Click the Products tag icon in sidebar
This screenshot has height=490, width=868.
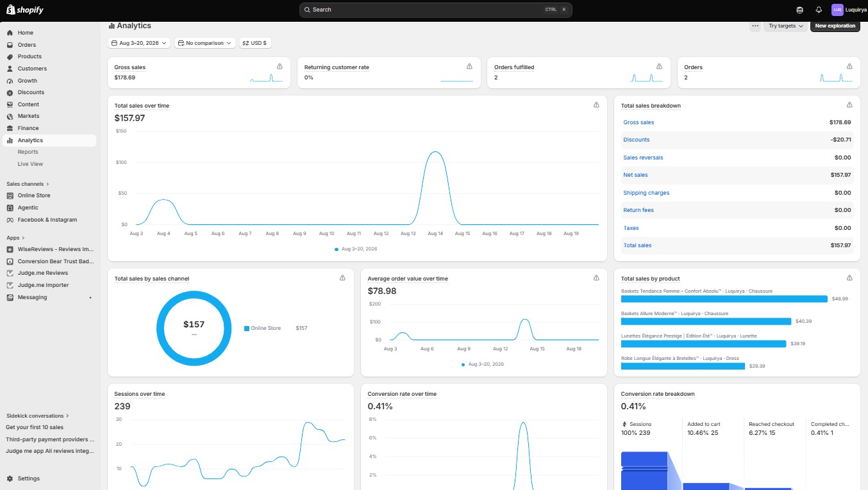click(x=10, y=56)
